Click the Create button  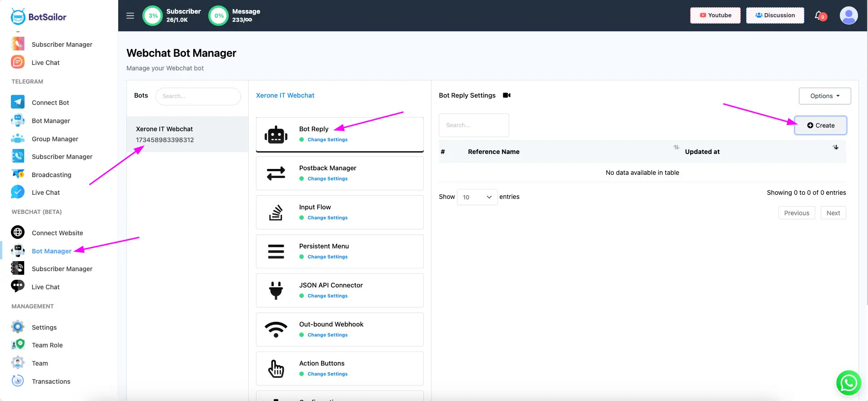pyautogui.click(x=821, y=125)
